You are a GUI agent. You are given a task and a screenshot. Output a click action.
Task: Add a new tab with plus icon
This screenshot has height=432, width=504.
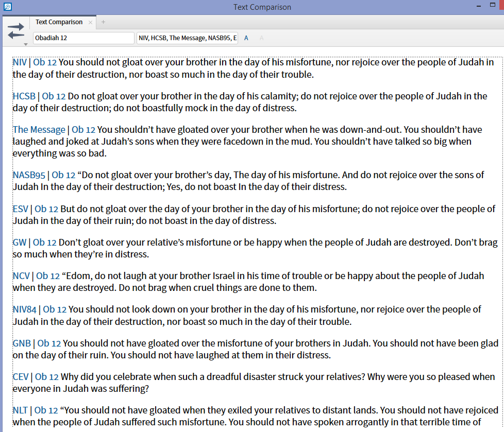point(103,22)
